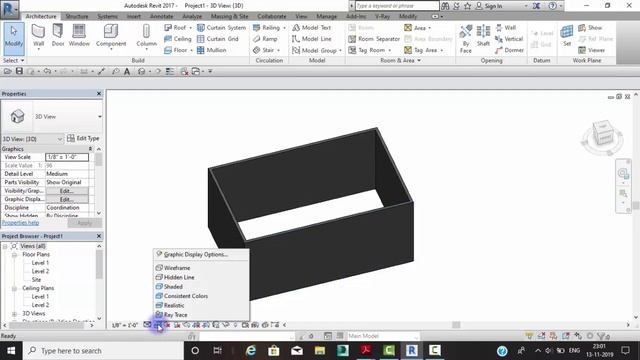
Task: Click Show work plane toggle
Action: point(590,27)
